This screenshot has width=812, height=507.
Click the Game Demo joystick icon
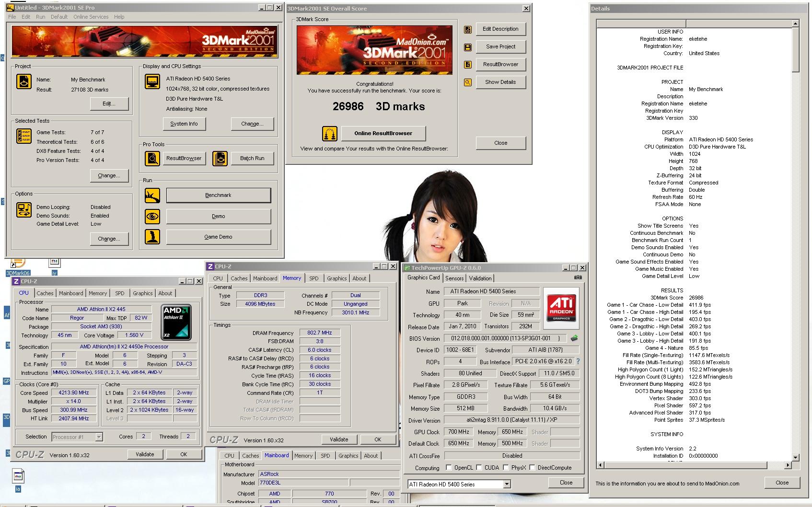tap(152, 237)
